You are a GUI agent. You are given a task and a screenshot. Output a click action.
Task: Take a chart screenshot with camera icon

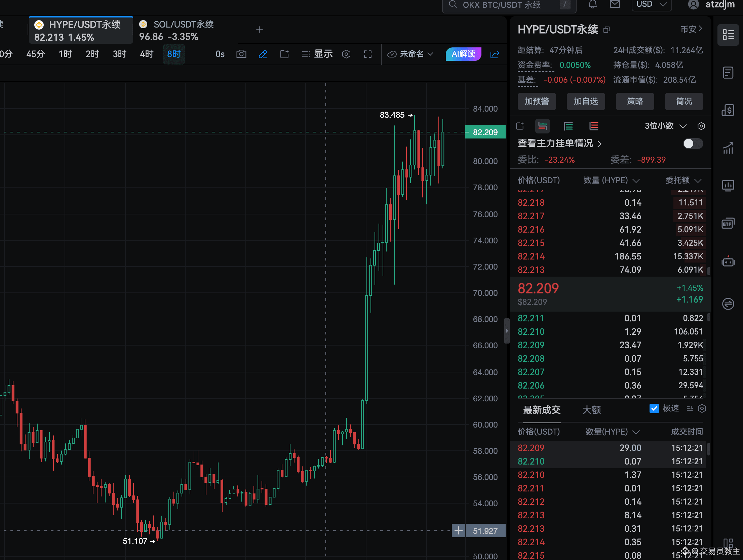(241, 54)
